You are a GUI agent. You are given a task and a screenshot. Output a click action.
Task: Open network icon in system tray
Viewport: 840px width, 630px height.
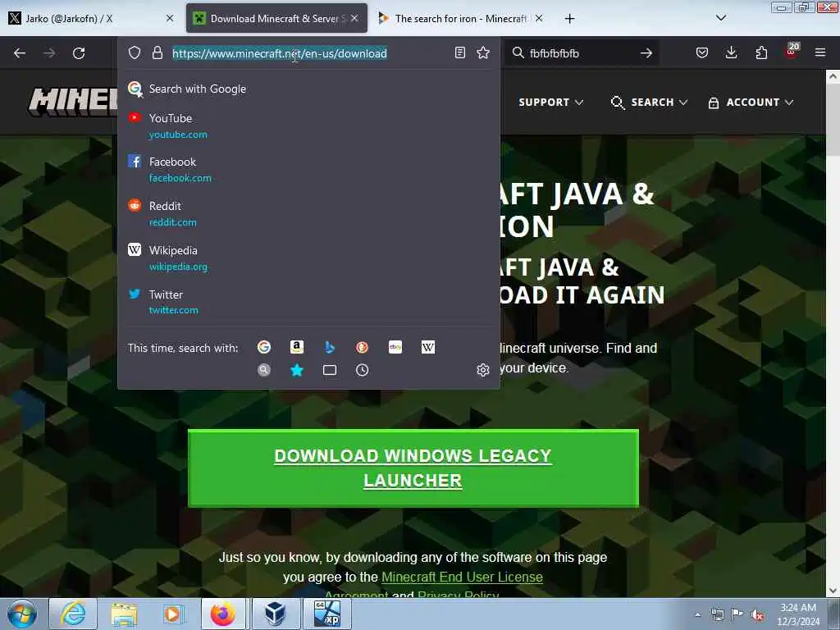717,615
